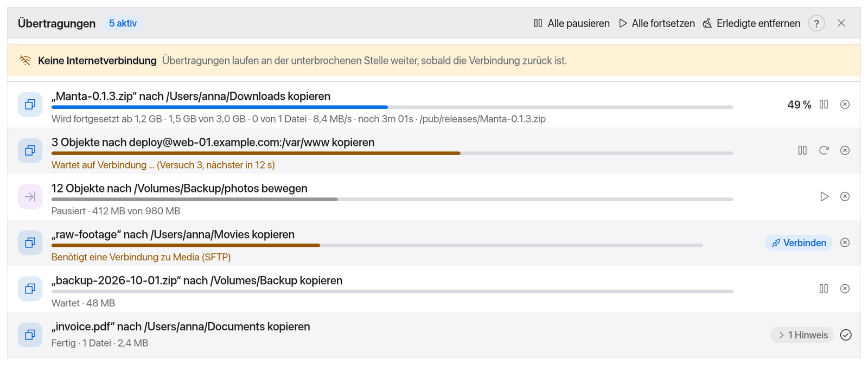Retry the deploy@web-01 transfer now
This screenshot has width=868, height=365.
824,150
